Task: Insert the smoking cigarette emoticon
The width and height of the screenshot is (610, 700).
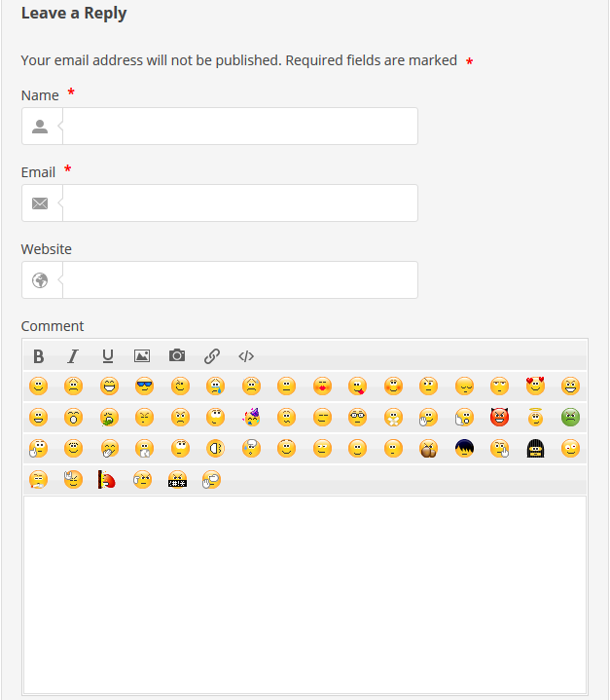Action: pyautogui.click(x=38, y=480)
